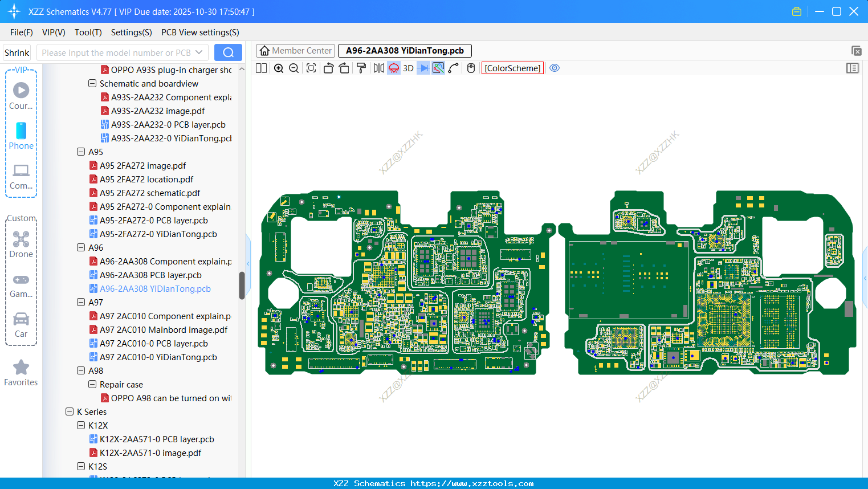The height and width of the screenshot is (489, 868).
Task: Toggle the visibility eye next to ColorScheme
Action: [x=555, y=68]
